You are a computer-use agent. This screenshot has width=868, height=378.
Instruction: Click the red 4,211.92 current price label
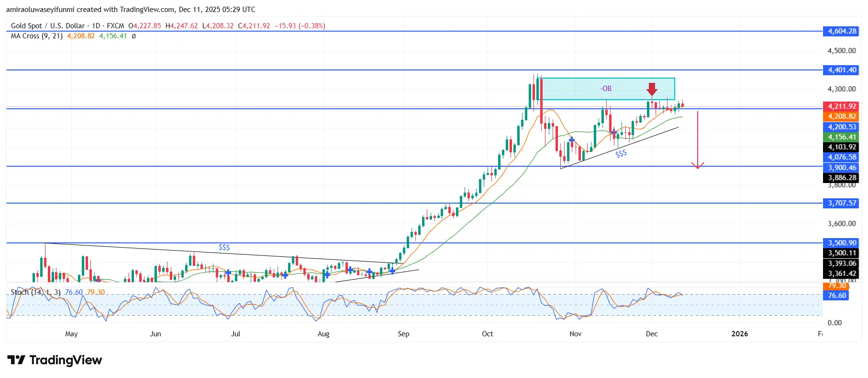[842, 106]
